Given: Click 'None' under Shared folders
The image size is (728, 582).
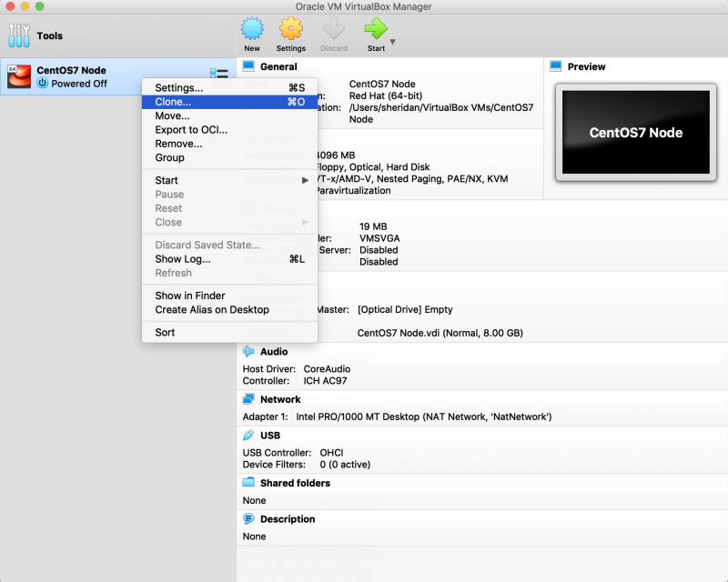Looking at the screenshot, I should click(x=255, y=500).
